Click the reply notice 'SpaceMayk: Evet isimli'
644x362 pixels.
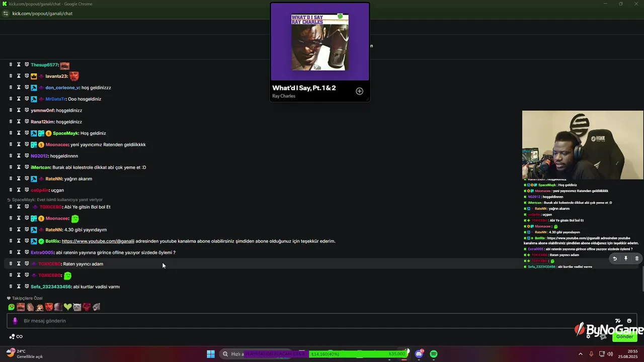point(55,200)
